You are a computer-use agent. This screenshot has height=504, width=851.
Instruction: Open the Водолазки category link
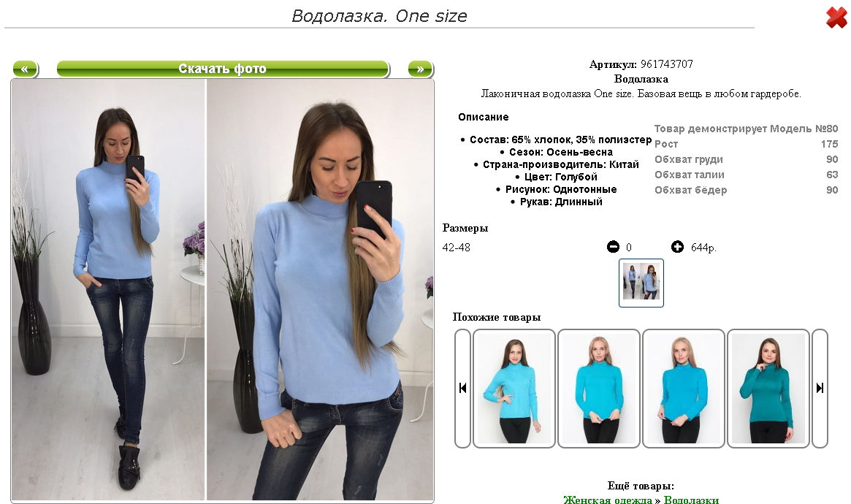[691, 499]
